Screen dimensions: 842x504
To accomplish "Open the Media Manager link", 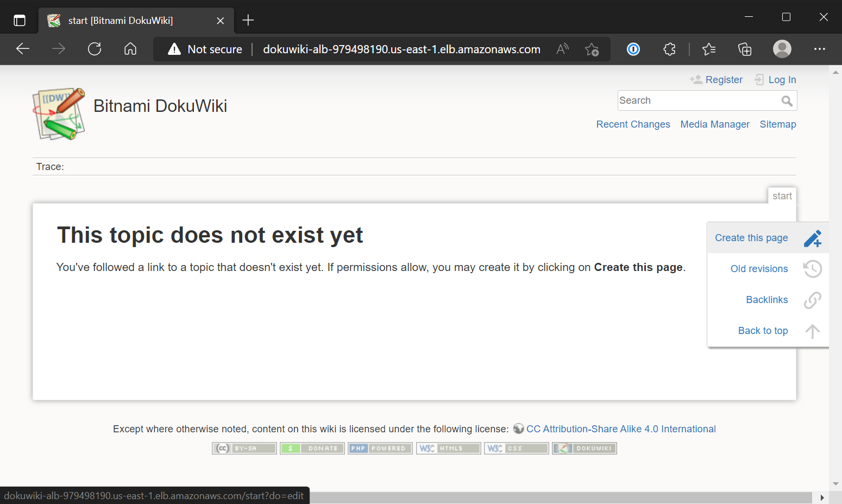I will coord(715,124).
